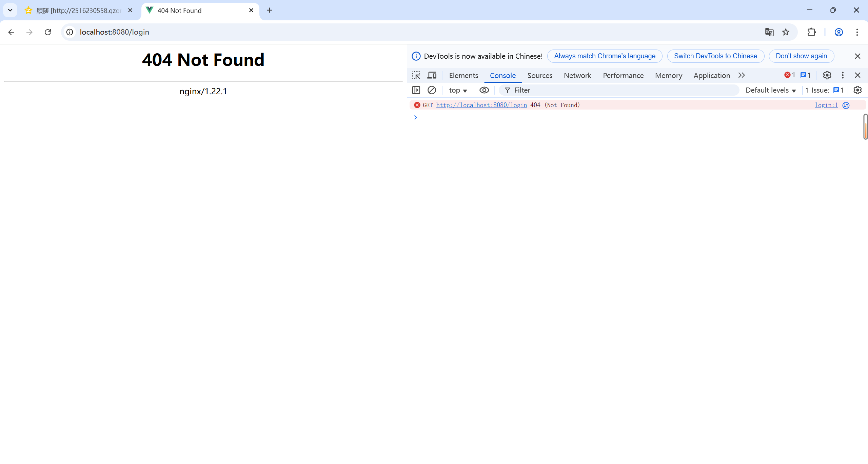The height and width of the screenshot is (464, 868).
Task: Show console sidebar panel icon
Action: (416, 90)
